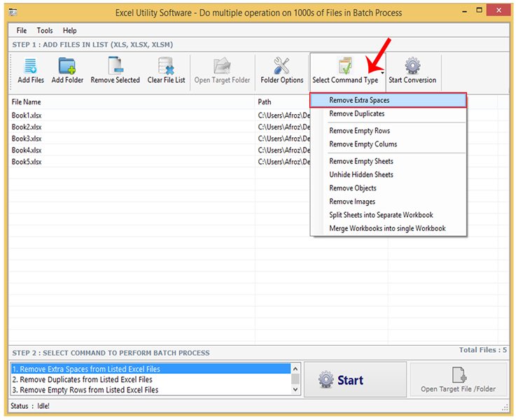This screenshot has width=518, height=420.
Task: Click the Select Command Type icon
Action: coord(345,65)
